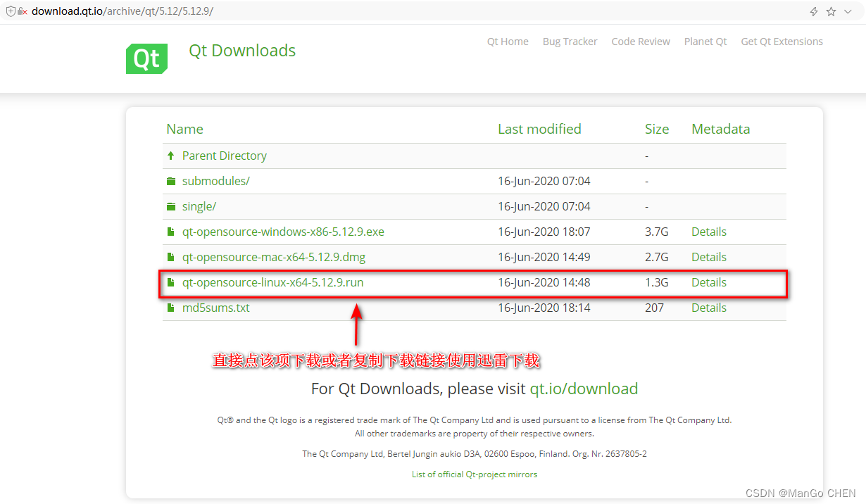Open the single/ folder link

199,206
